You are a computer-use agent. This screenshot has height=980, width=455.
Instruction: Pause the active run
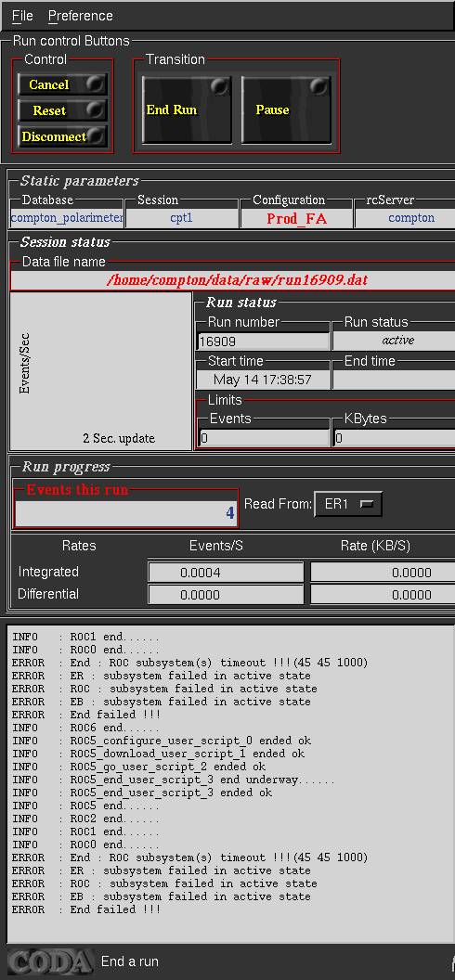coord(286,110)
